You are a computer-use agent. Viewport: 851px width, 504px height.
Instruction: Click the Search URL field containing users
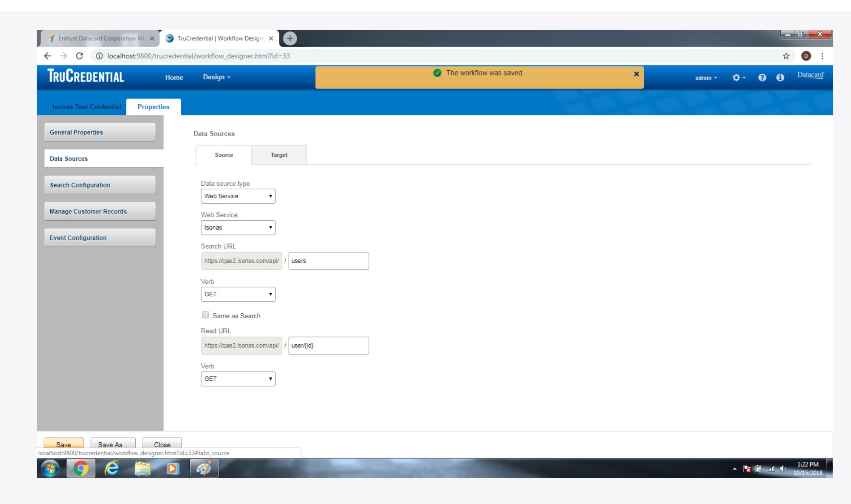tap(329, 261)
